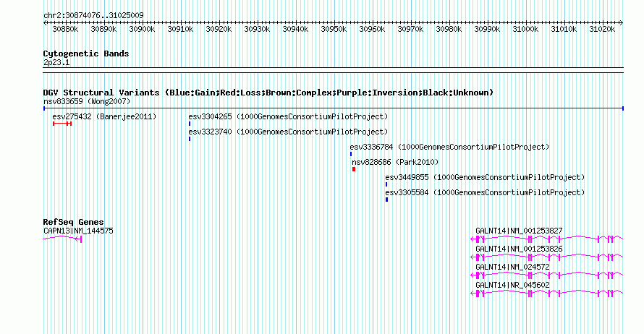
Task: Click the RefSeq Genes track title
Action: 73,222
